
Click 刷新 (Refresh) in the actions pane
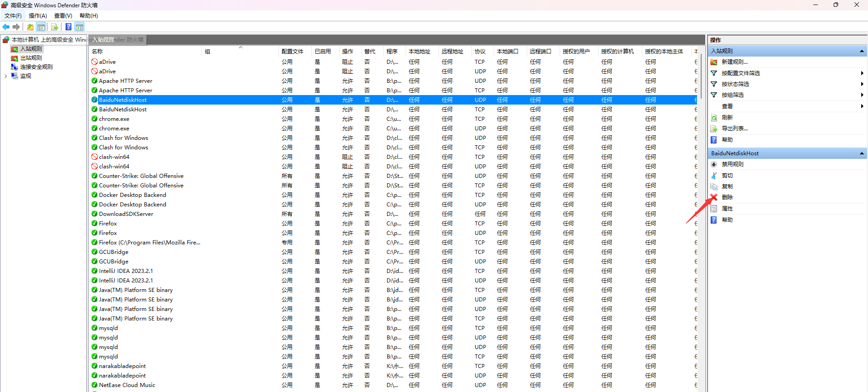coord(727,118)
